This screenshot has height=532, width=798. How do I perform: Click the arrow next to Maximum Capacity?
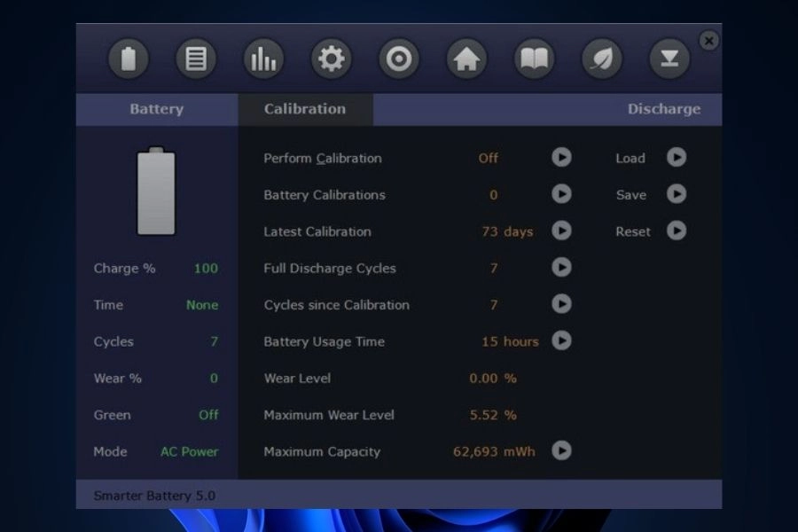tap(561, 450)
